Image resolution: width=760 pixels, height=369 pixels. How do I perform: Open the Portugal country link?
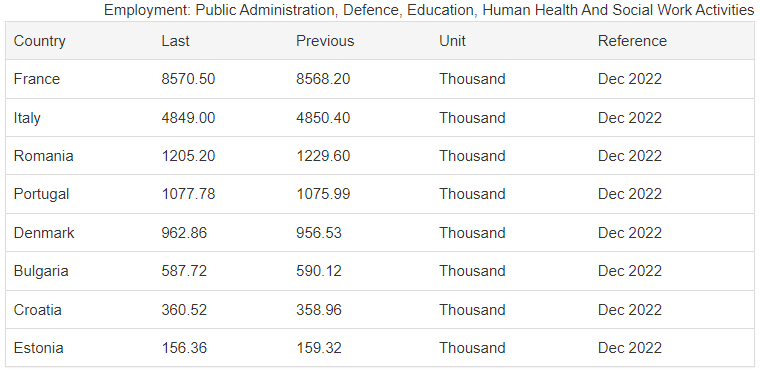click(x=41, y=194)
